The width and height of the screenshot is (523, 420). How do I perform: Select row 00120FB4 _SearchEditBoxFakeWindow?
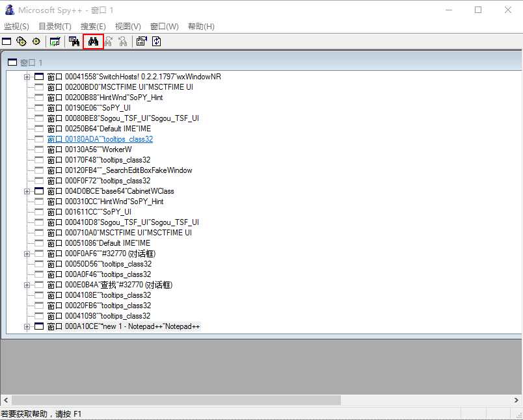point(120,170)
